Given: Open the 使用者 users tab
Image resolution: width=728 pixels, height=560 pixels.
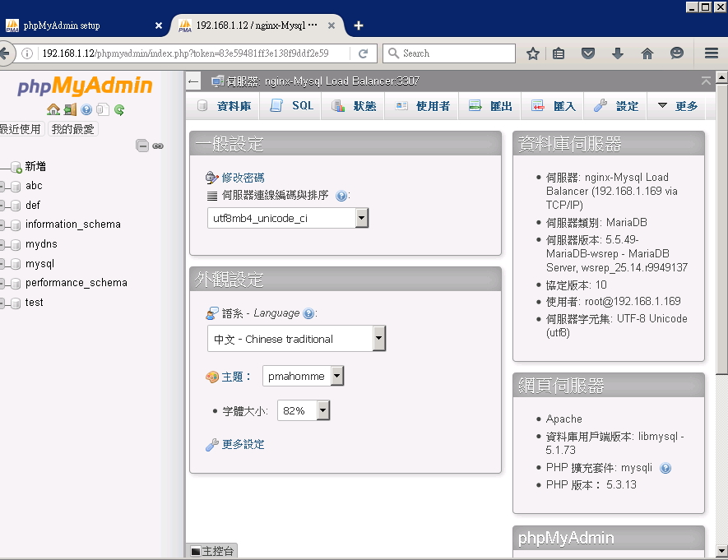Looking at the screenshot, I should 421,106.
